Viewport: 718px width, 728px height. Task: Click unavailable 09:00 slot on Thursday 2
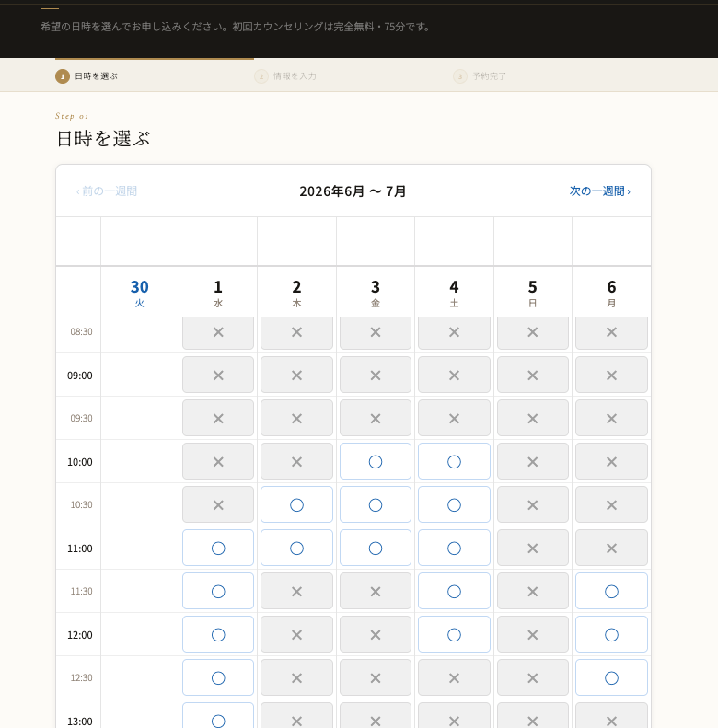coord(296,376)
